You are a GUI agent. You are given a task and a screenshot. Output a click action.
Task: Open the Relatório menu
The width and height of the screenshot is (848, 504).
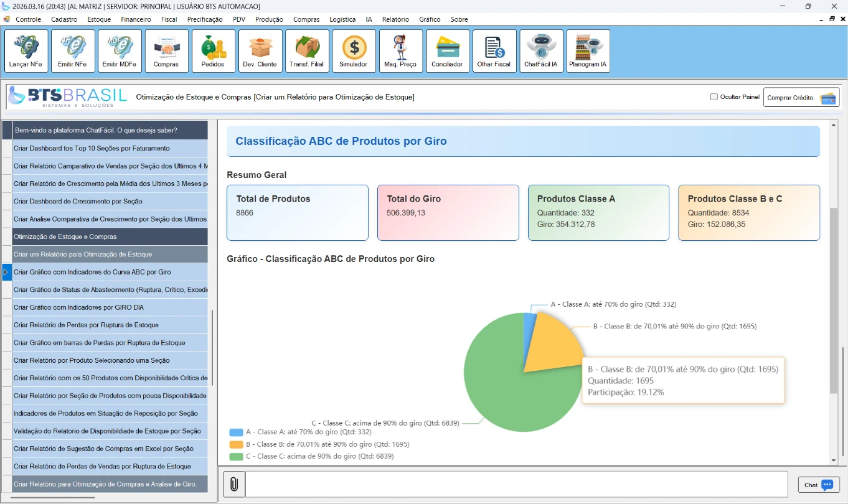395,19
